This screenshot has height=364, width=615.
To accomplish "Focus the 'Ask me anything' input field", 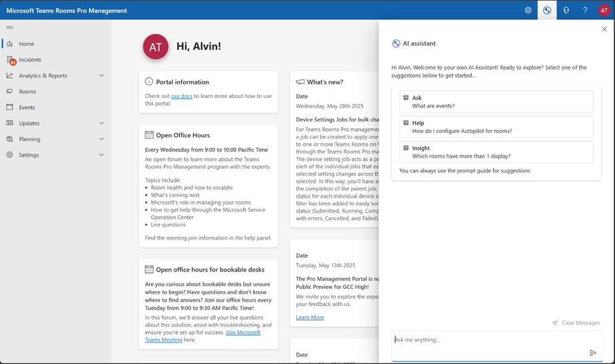I will click(497, 346).
